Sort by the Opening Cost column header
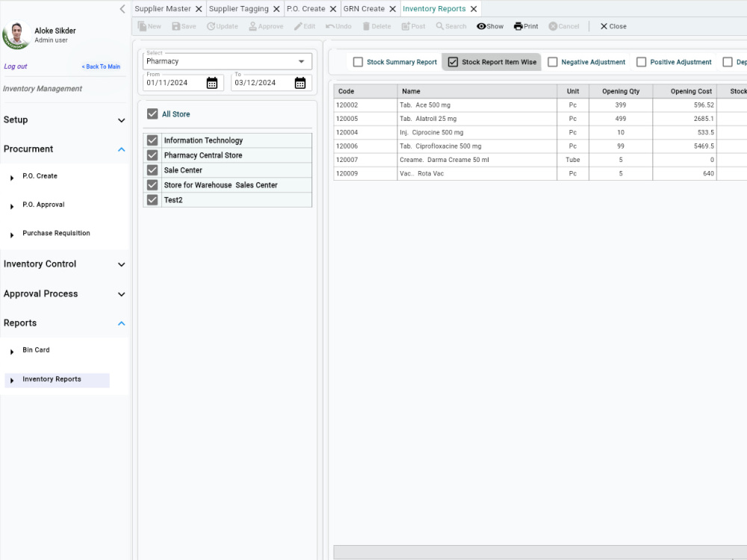Viewport: 747px width, 560px height. 684,91
